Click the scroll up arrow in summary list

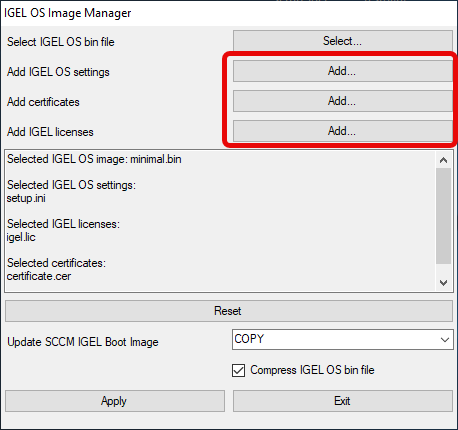point(443,160)
